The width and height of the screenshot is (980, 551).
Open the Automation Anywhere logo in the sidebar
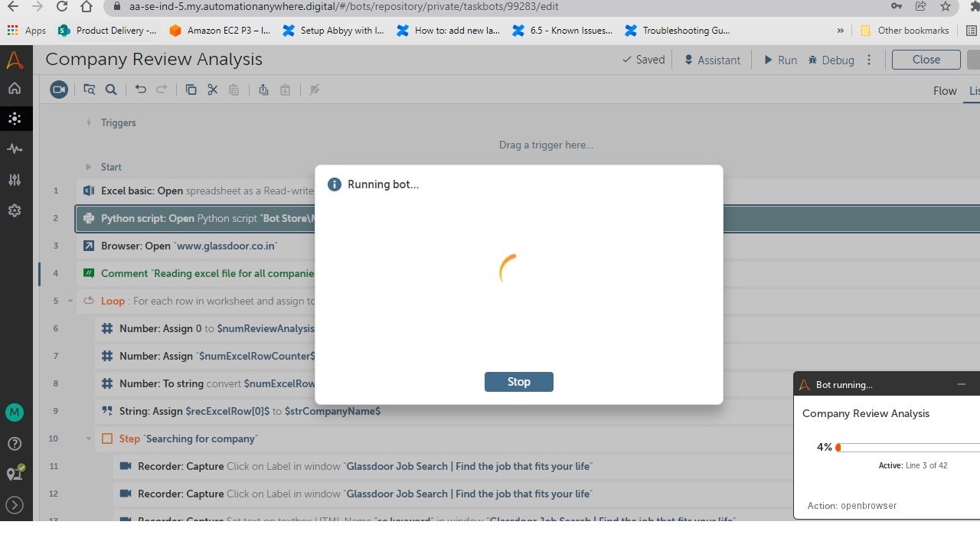(x=15, y=60)
